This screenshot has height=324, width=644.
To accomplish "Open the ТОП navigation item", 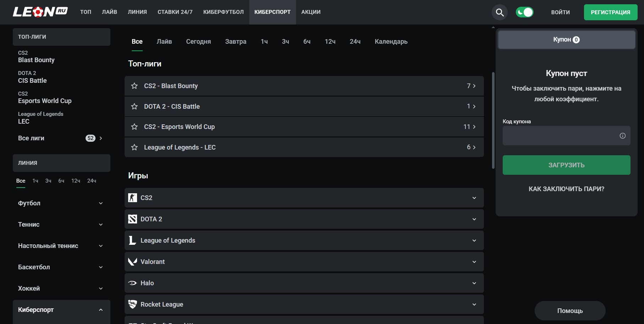I will pyautogui.click(x=86, y=12).
